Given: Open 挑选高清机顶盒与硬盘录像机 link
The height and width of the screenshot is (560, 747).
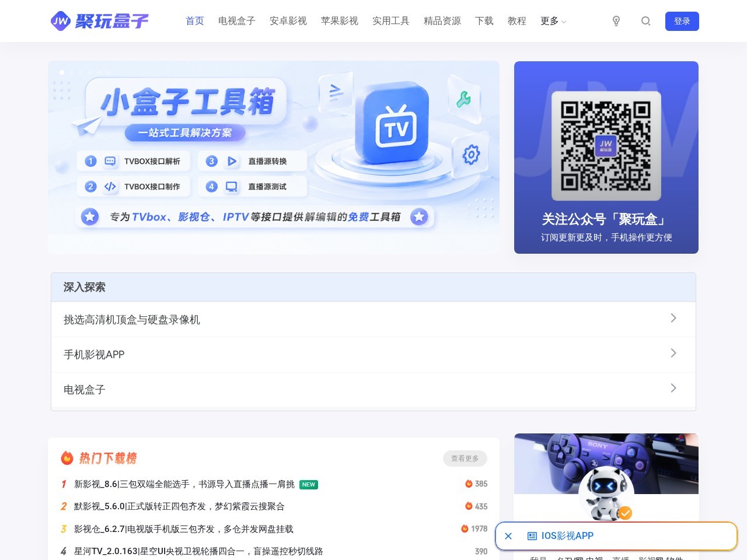Looking at the screenshot, I should 132,320.
